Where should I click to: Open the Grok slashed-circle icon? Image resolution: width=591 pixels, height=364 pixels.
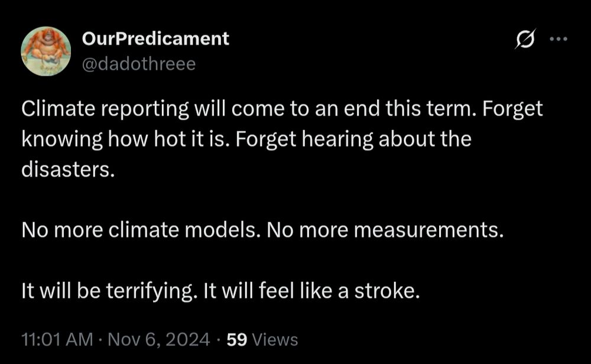point(525,38)
